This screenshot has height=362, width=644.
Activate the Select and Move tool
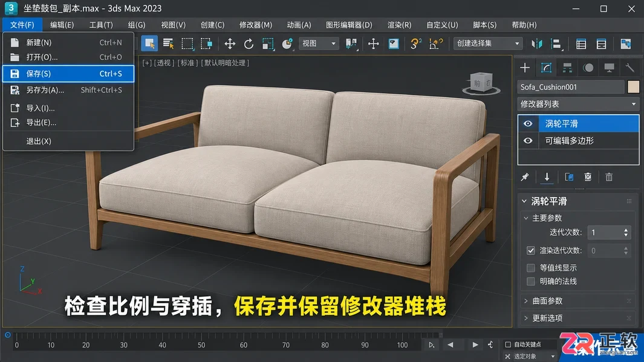(230, 44)
